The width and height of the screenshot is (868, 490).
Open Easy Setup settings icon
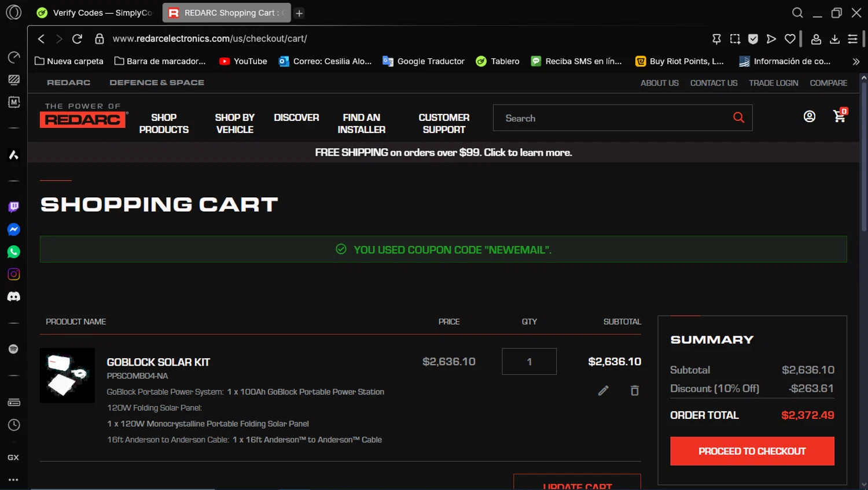coord(853,39)
